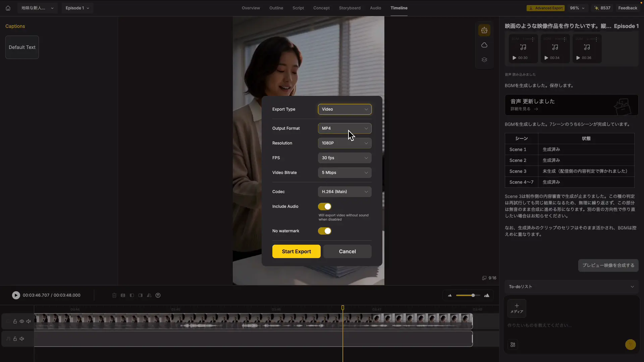Switch to the Storyboard tab
This screenshot has width=644, height=362.
[350, 8]
